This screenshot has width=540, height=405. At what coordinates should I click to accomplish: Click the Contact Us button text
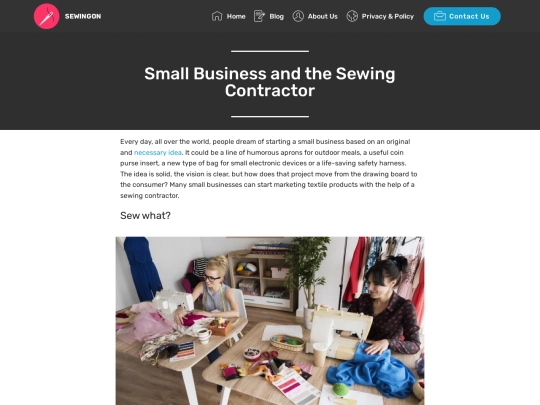coord(469,16)
